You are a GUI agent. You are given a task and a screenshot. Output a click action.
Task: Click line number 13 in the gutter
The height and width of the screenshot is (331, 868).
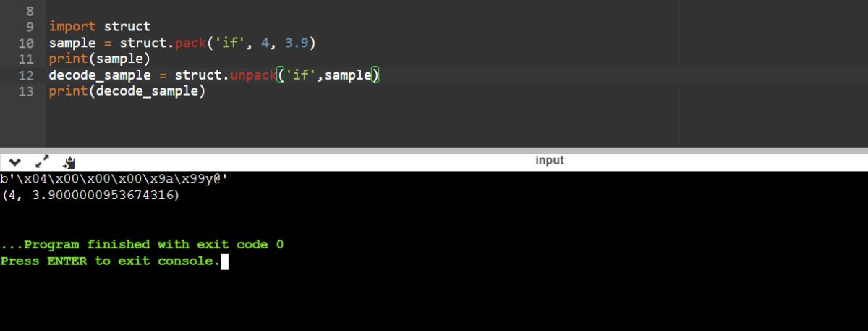[x=26, y=92]
